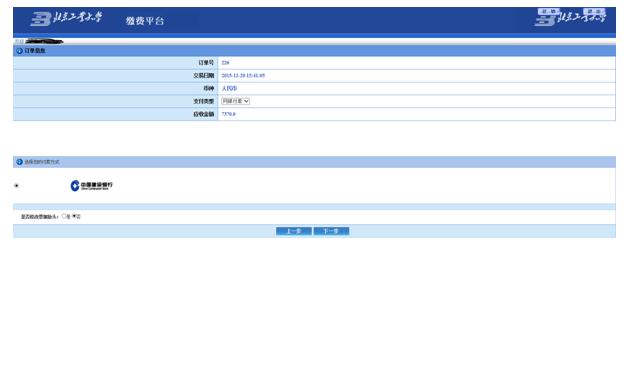Click the payment method section header icon
The width and height of the screenshot is (634, 366).
click(x=19, y=162)
